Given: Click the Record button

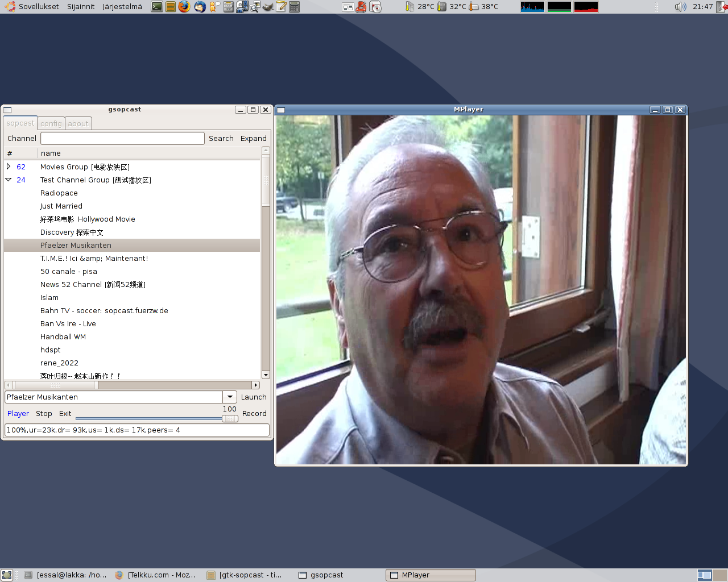Looking at the screenshot, I should click(x=254, y=414).
